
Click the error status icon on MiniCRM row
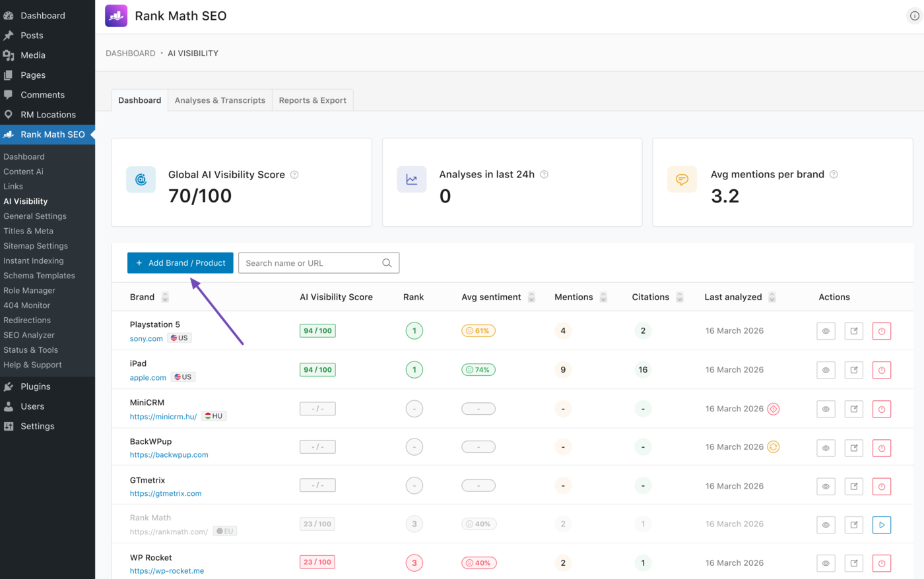click(x=774, y=409)
